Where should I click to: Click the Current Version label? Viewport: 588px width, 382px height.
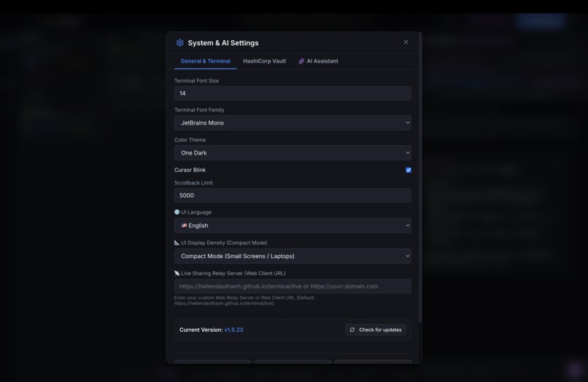(201, 330)
